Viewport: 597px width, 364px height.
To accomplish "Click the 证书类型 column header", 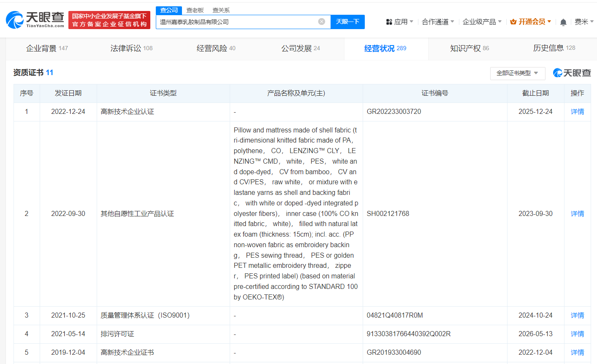I will (x=163, y=93).
